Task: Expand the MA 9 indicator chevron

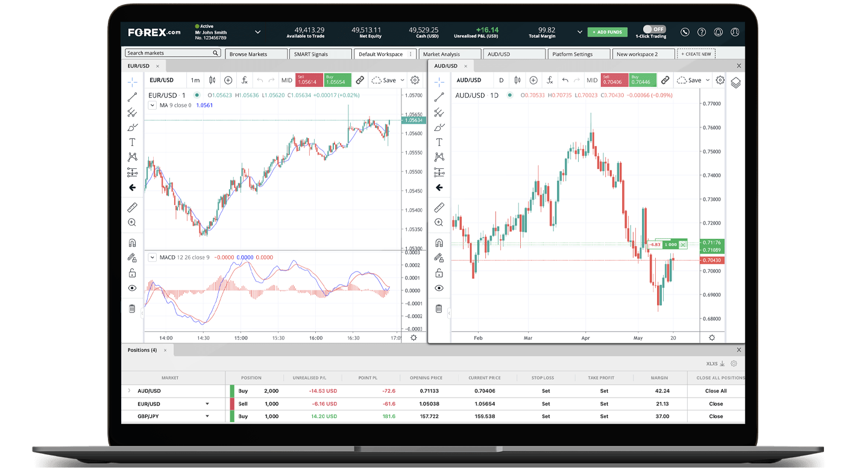Action: [153, 104]
